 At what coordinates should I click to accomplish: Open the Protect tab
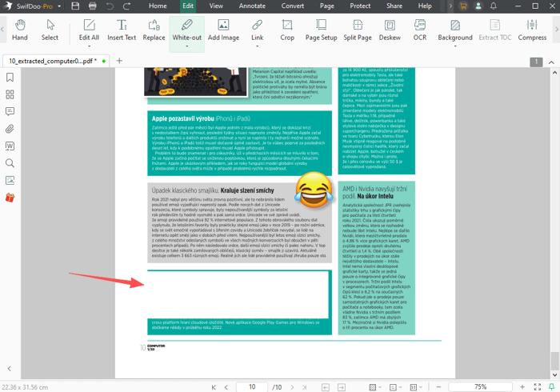coord(360,6)
